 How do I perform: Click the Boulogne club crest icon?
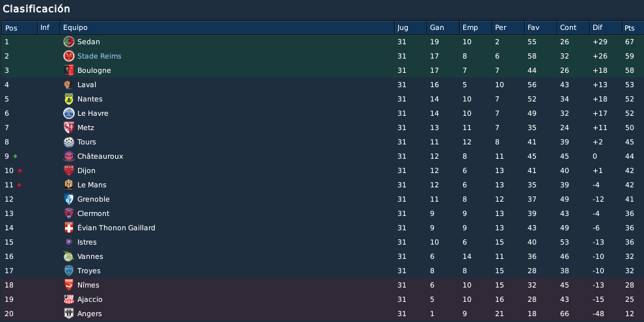coord(68,70)
